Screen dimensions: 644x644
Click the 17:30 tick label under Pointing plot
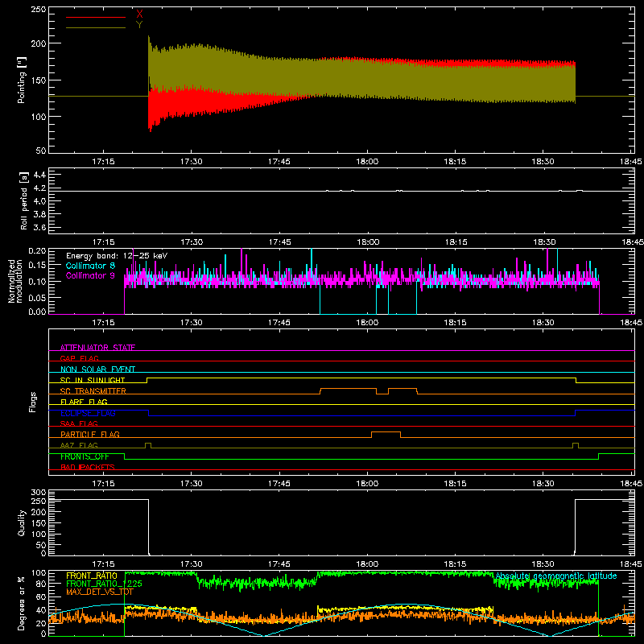point(191,162)
